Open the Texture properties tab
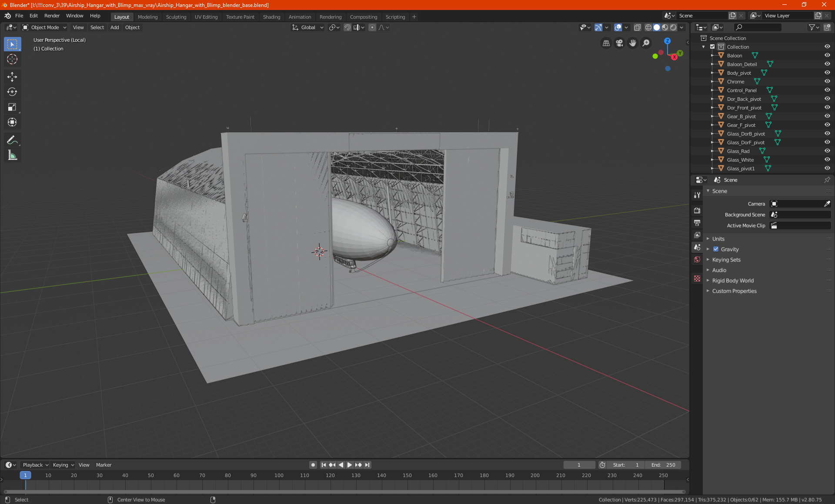Screen dimensions: 835x504 click(x=697, y=279)
